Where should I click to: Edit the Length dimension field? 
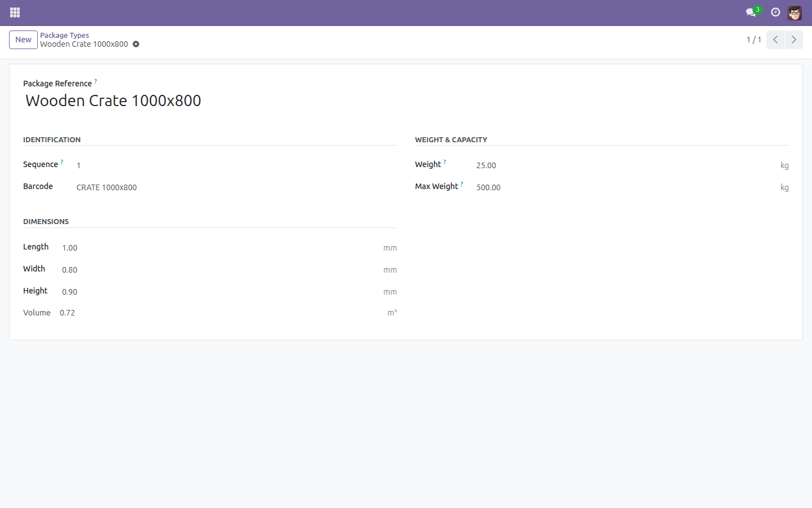click(x=220, y=248)
